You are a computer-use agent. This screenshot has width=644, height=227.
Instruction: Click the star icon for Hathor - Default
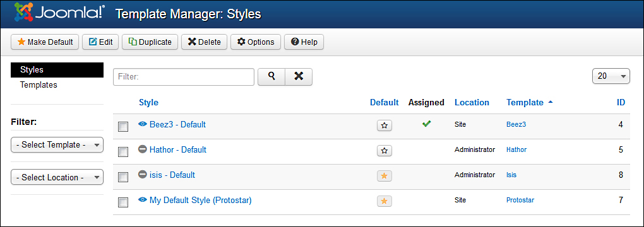(385, 151)
